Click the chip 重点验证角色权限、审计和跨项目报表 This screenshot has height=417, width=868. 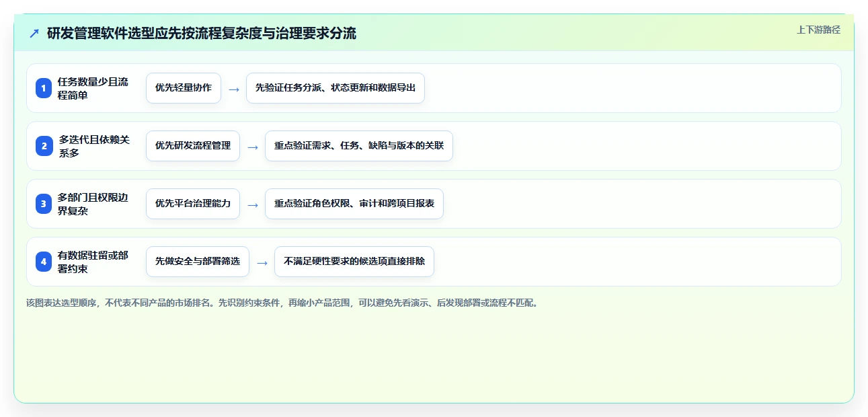[x=354, y=204]
